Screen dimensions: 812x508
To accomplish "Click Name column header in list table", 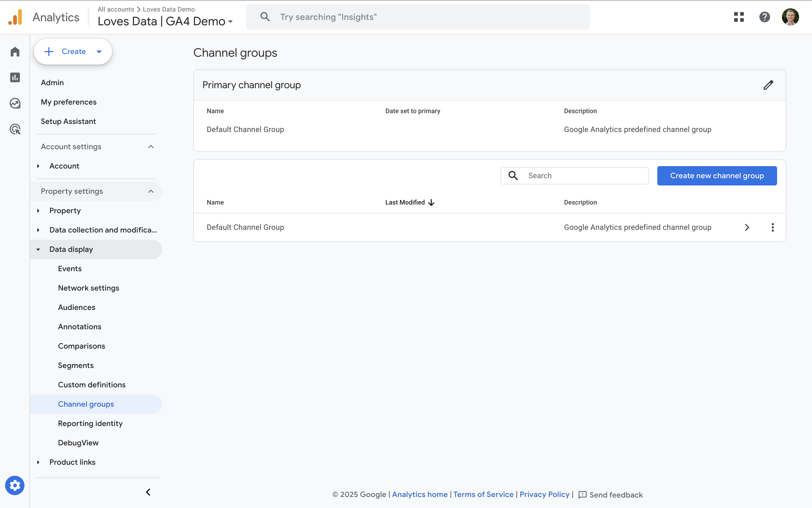I will point(215,203).
